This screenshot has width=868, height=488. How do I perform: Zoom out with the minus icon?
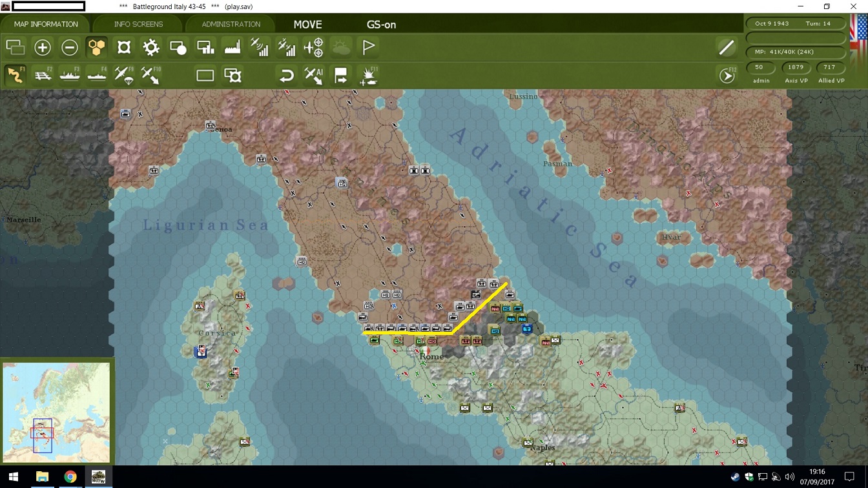point(70,47)
